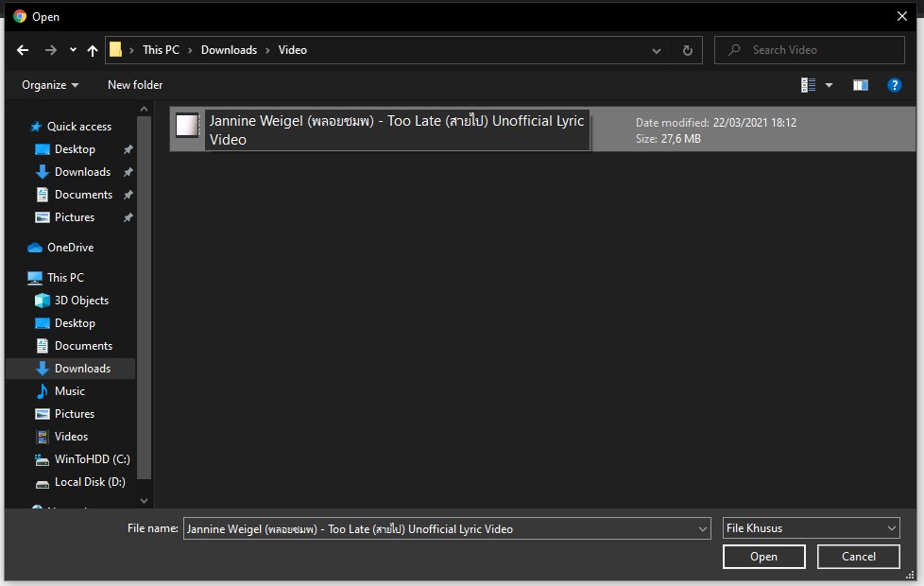The image size is (924, 586).
Task: Click the Date modified info text
Action: point(716,123)
